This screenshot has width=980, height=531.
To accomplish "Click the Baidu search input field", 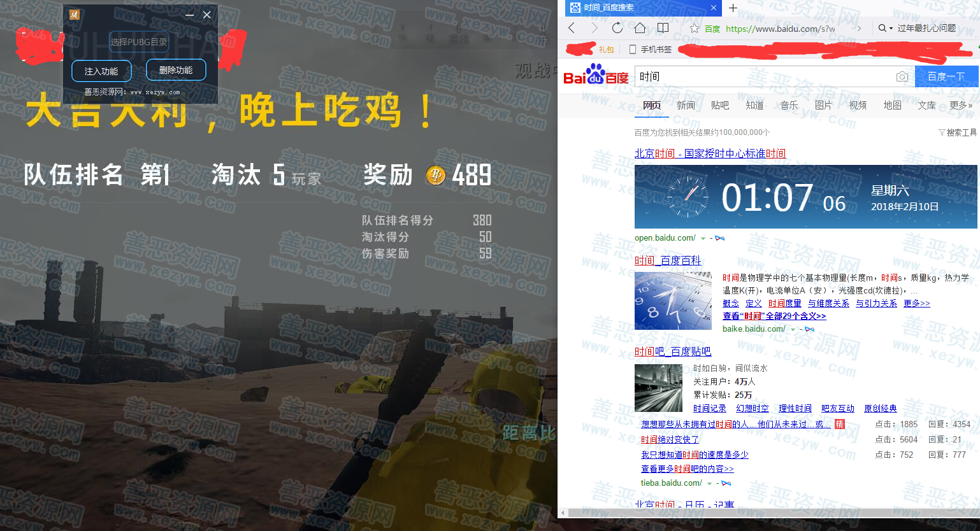I will click(765, 77).
